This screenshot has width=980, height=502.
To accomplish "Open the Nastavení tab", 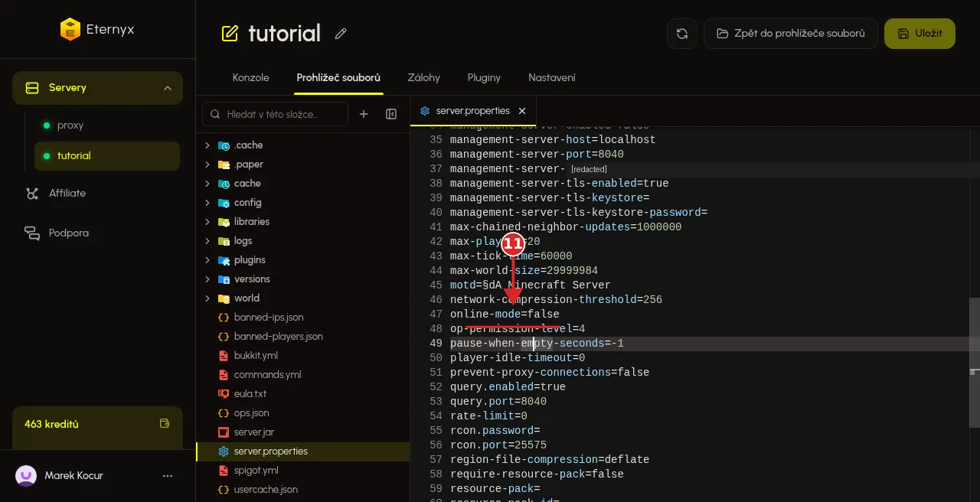I will pyautogui.click(x=552, y=78).
